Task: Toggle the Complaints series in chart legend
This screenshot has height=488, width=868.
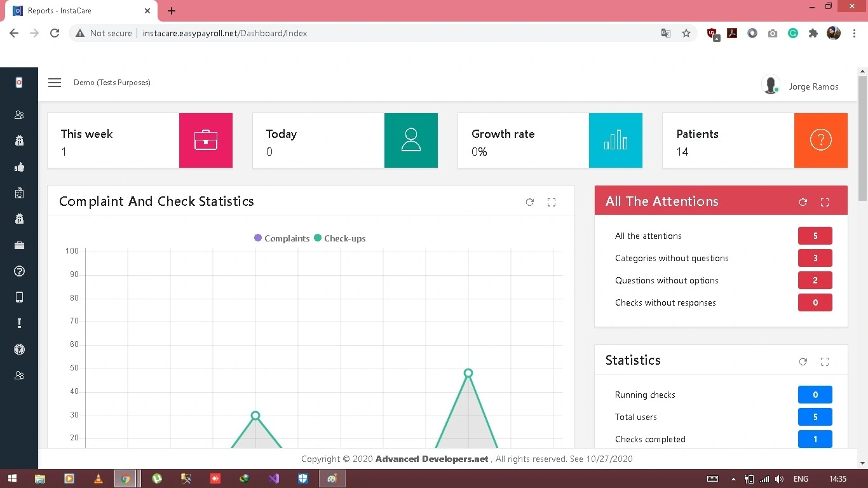Action: click(281, 238)
